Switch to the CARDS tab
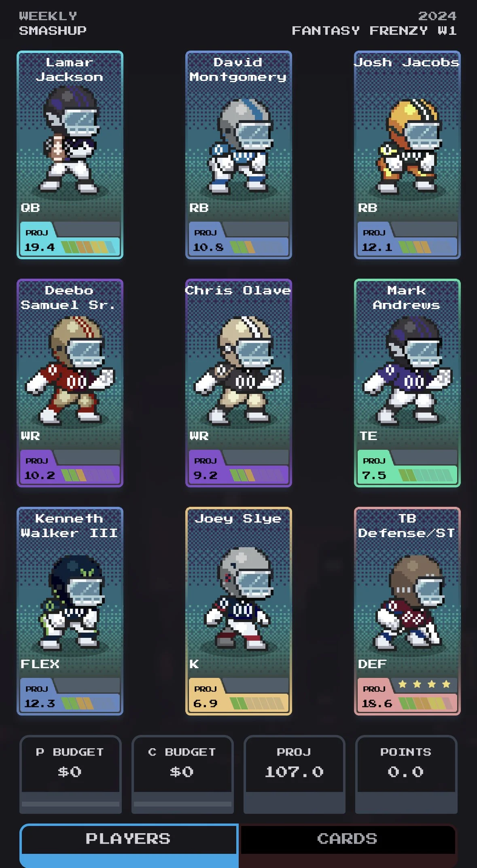The height and width of the screenshot is (868, 477). click(348, 839)
